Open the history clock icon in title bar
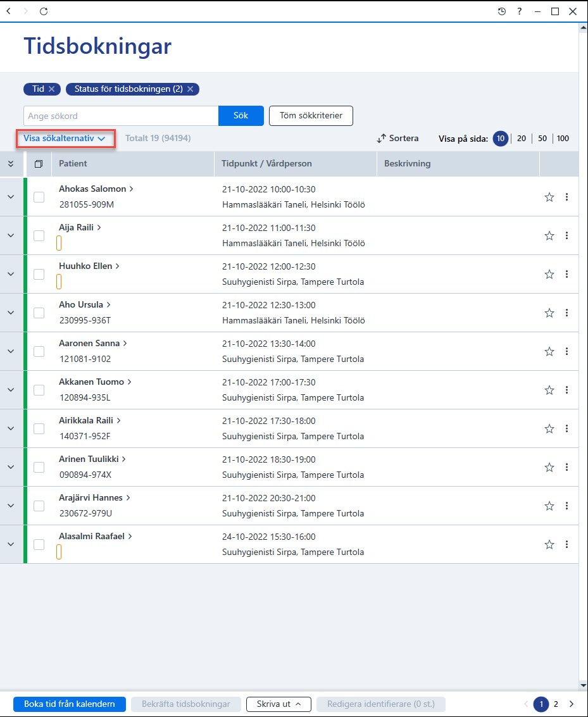 coord(501,11)
